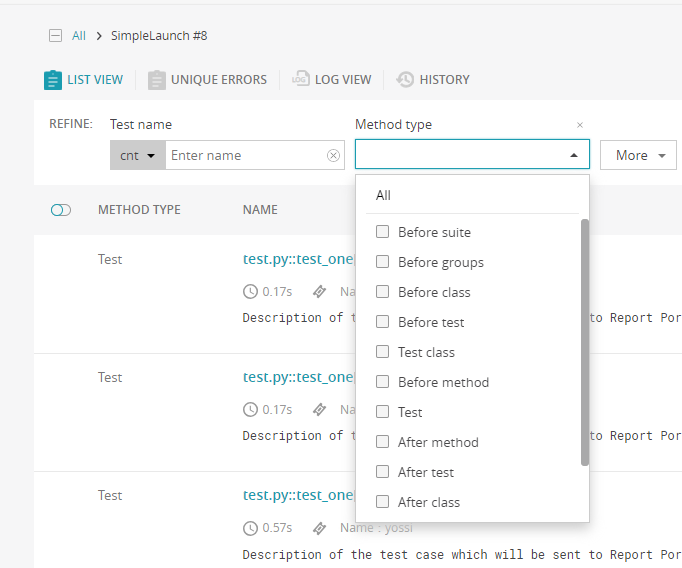Screen dimensions: 682x568
Task: Check the Test method type checkbox
Action: tap(382, 411)
